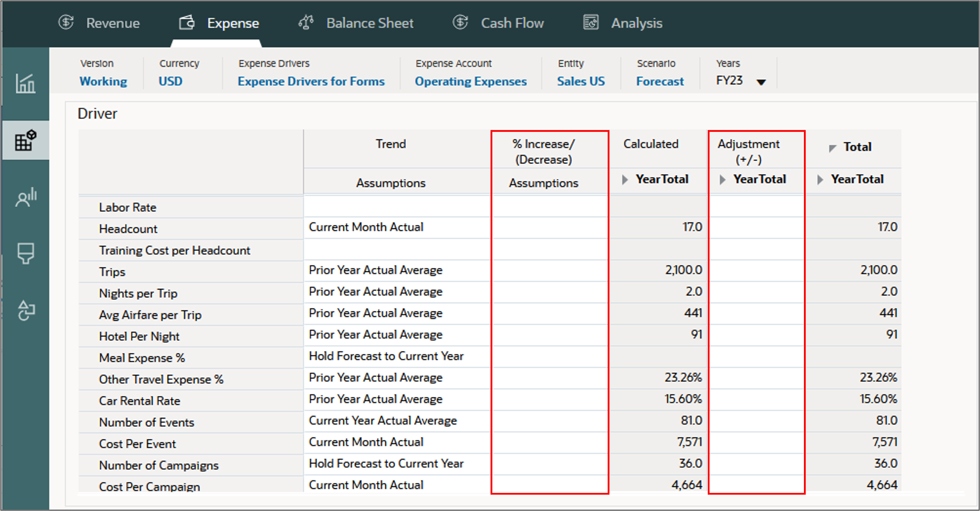Click the Operating Expenses account link
Image resolution: width=980 pixels, height=511 pixels.
pyautogui.click(x=470, y=81)
